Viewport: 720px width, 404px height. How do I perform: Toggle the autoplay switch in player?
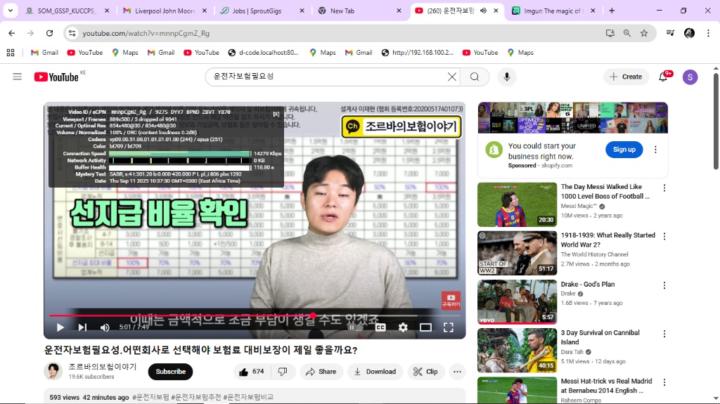coord(355,327)
